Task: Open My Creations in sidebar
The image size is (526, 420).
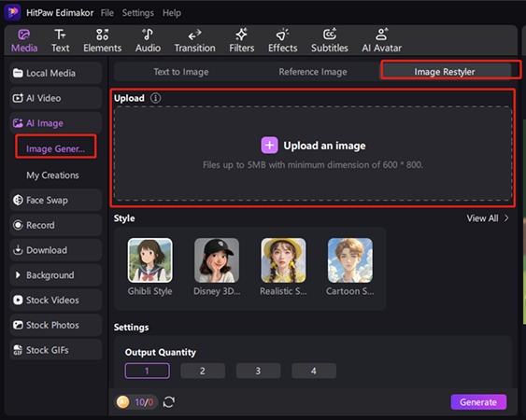Action: click(52, 175)
